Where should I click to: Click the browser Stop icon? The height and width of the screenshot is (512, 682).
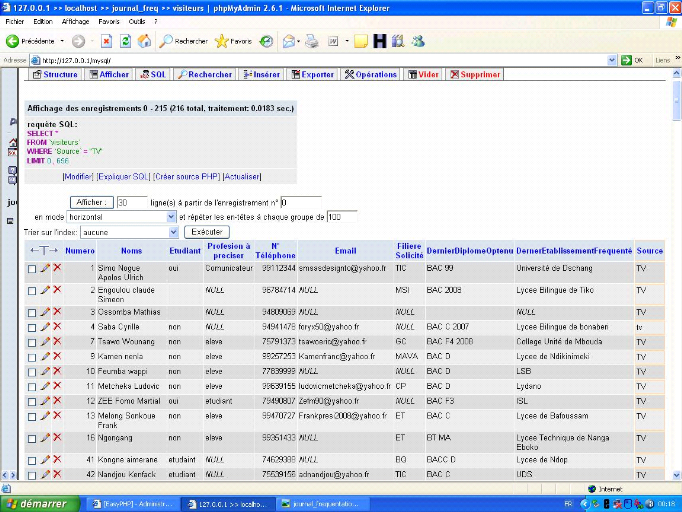tap(106, 41)
